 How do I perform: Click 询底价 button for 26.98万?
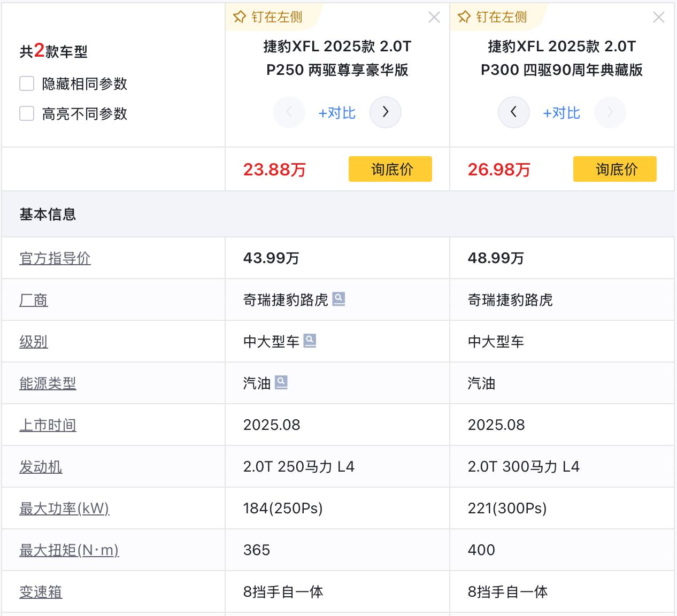coord(614,170)
